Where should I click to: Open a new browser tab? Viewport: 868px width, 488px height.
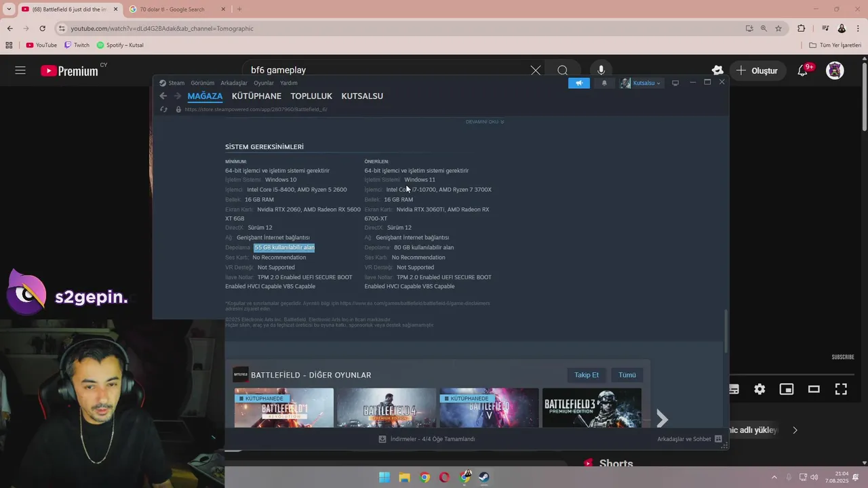pos(239,9)
